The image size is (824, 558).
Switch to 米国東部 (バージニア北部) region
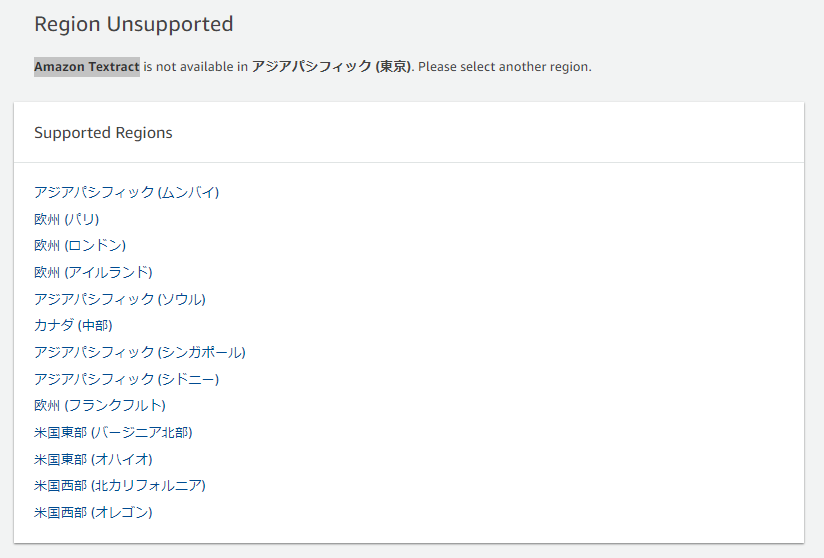(113, 432)
